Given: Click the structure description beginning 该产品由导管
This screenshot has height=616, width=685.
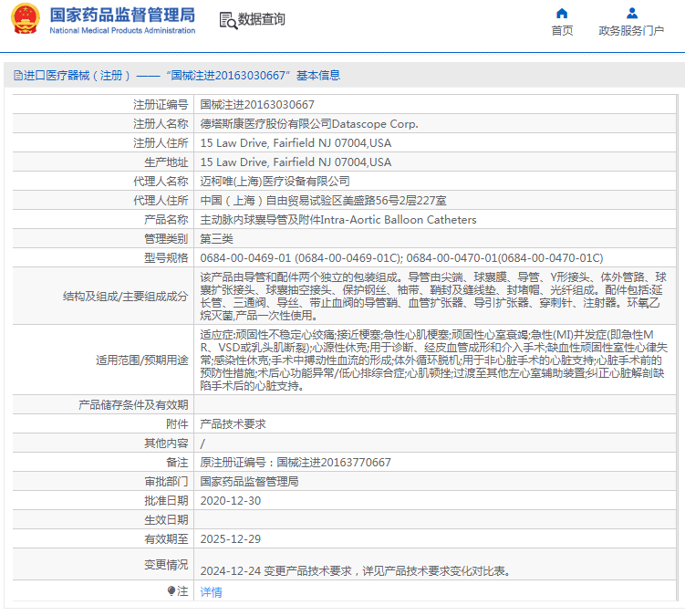Looking at the screenshot, I should tap(433, 296).
